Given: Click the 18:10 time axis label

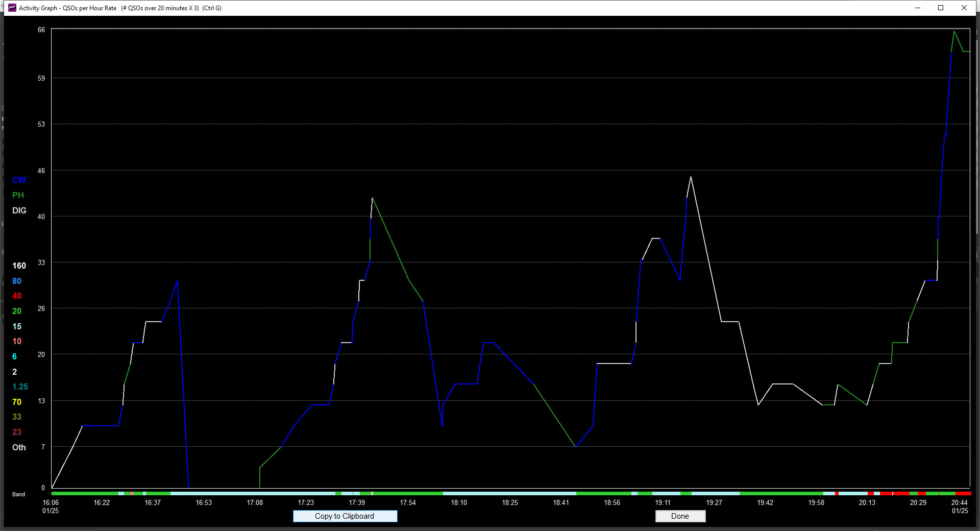Looking at the screenshot, I should tap(459, 502).
